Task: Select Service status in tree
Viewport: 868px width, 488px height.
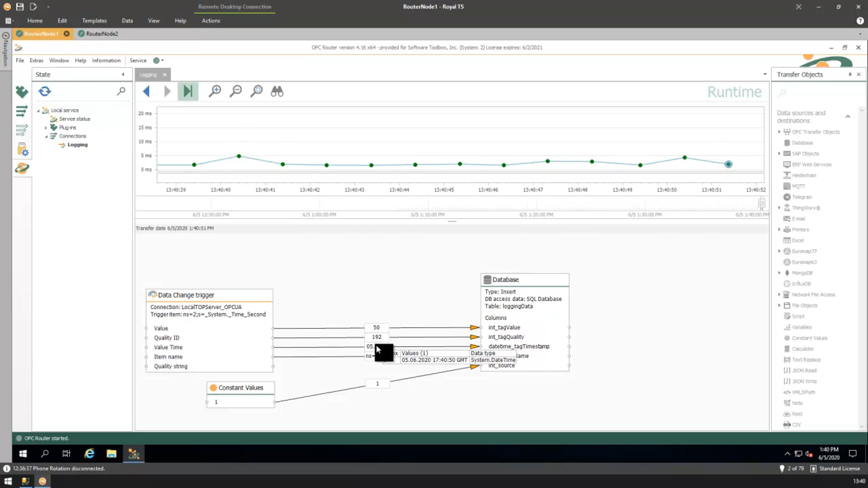Action: tap(75, 119)
